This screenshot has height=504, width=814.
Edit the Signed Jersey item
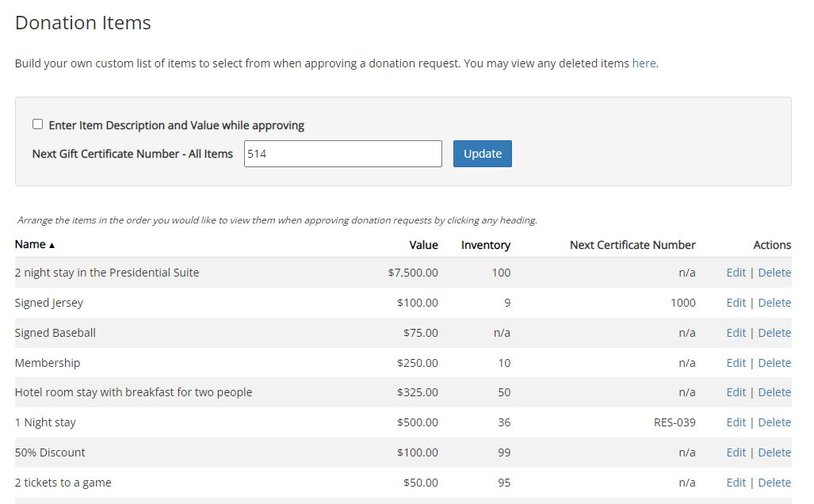tap(736, 302)
